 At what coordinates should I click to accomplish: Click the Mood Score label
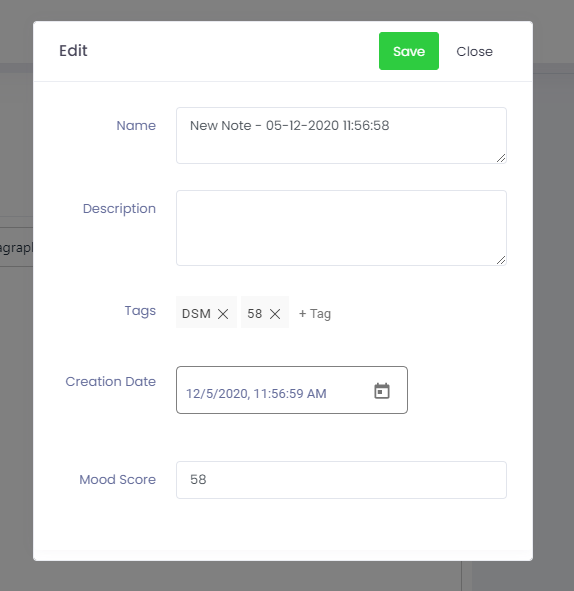click(x=117, y=479)
